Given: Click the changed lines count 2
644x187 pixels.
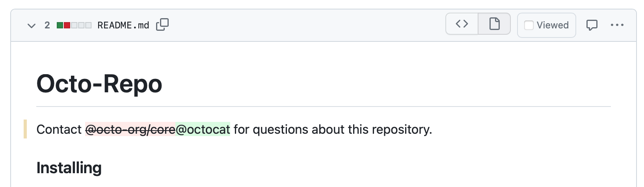Looking at the screenshot, I should 47,25.
